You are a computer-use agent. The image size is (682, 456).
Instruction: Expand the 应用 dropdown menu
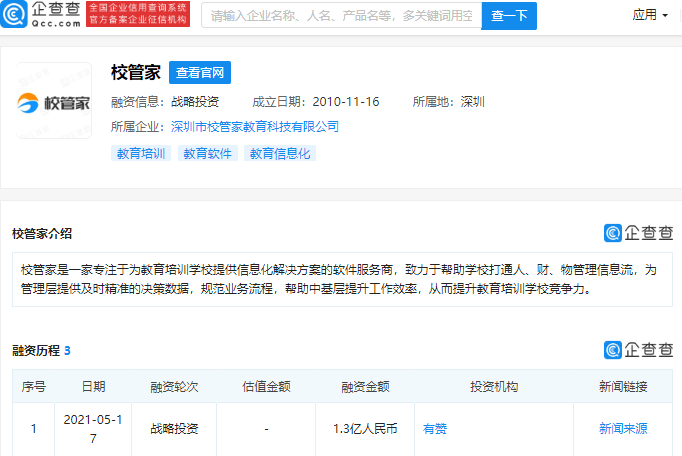pos(650,15)
